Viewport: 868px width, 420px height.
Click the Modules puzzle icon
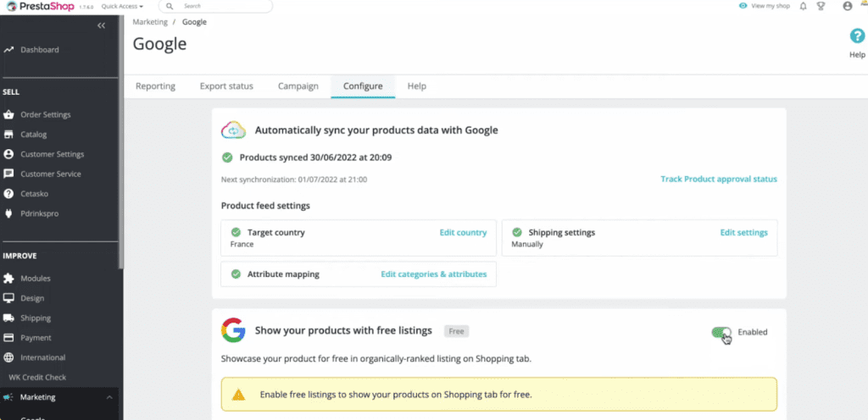coord(8,279)
